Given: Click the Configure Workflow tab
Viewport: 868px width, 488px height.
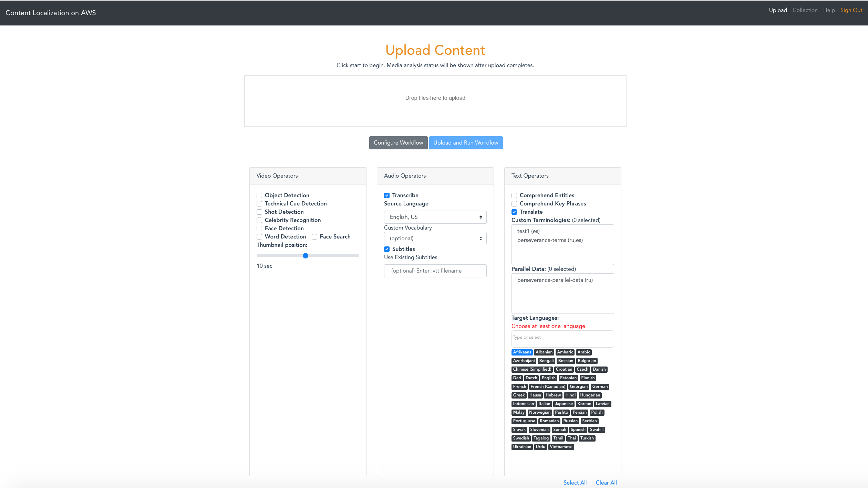Looking at the screenshot, I should click(x=398, y=142).
